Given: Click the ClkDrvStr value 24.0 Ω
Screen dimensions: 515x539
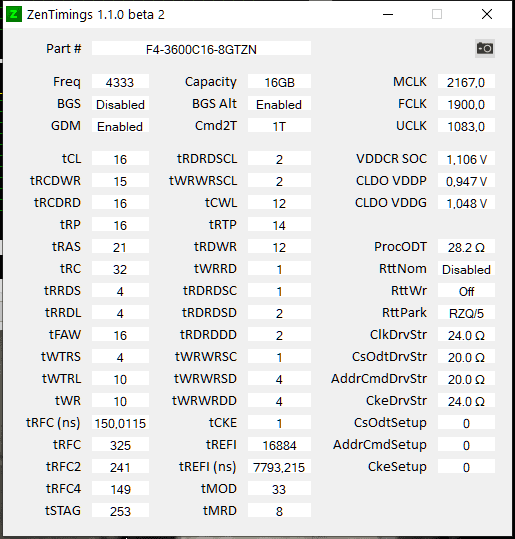Looking at the screenshot, I should pyautogui.click(x=466, y=334).
